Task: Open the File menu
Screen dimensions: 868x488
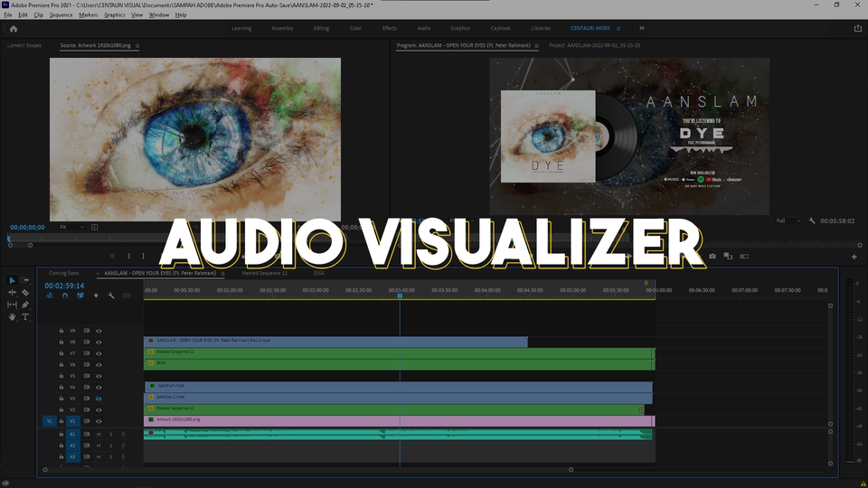Action: click(x=8, y=15)
